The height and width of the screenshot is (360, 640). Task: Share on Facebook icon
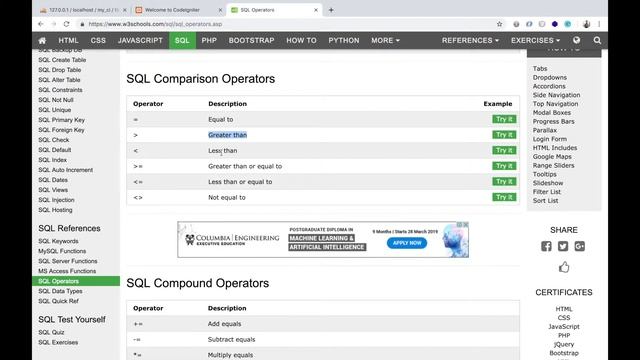pos(546,246)
